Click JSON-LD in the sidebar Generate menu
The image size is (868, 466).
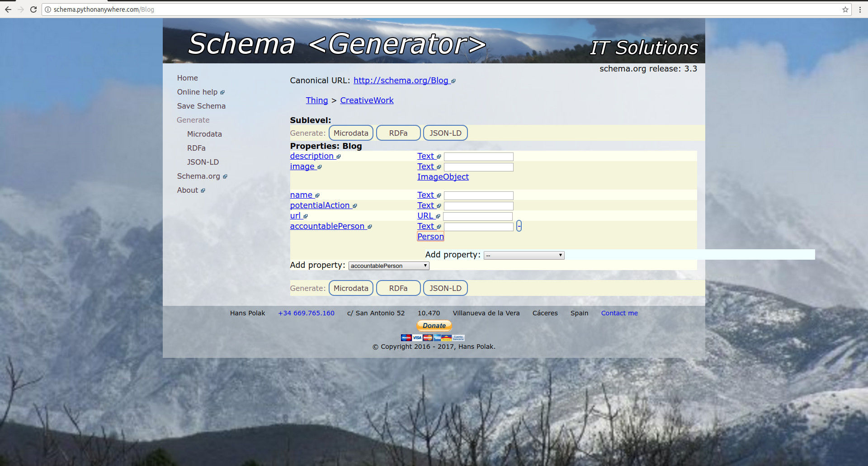pyautogui.click(x=203, y=162)
